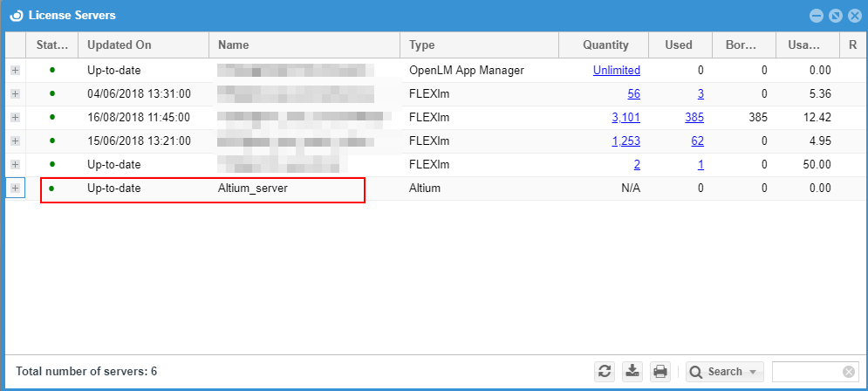Expand the OpenLM App Manager row
This screenshot has width=868, height=391.
(16, 70)
